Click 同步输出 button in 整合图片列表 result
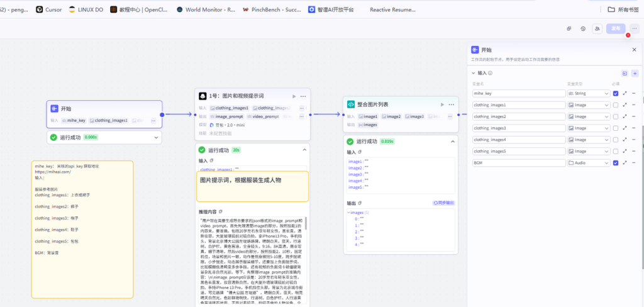This screenshot has height=307, width=644. [x=443, y=203]
